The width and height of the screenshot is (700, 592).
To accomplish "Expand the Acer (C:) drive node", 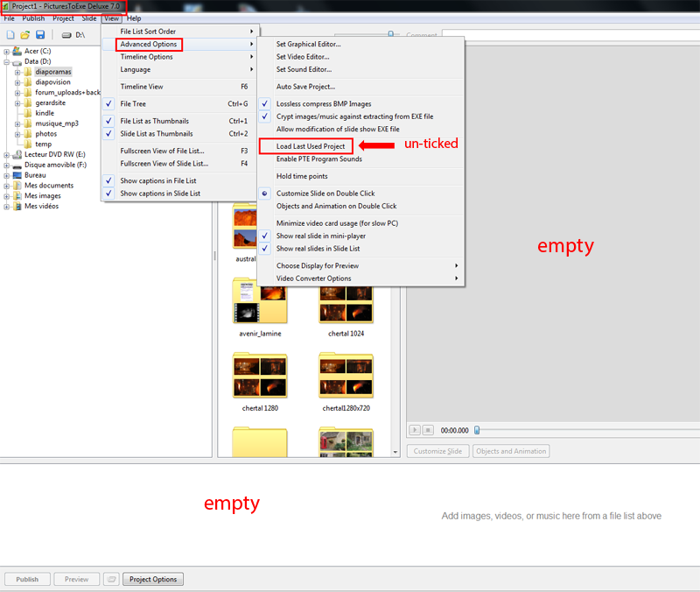I will coord(6,52).
